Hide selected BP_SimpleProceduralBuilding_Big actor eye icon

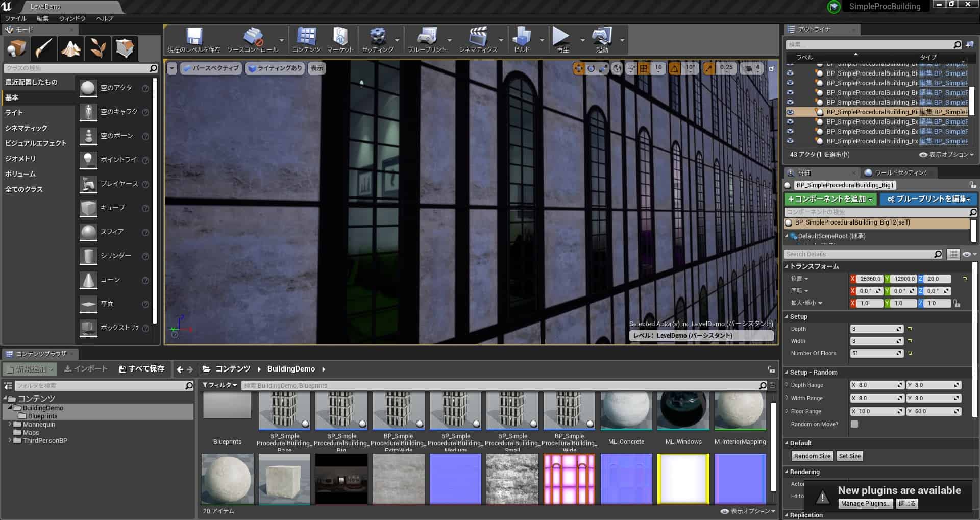[790, 112]
